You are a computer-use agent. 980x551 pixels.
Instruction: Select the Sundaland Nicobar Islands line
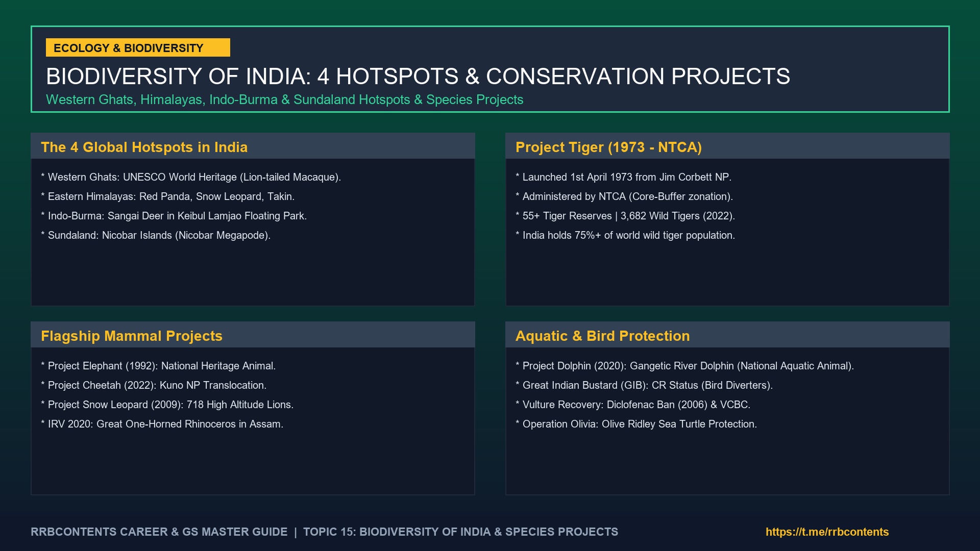[x=156, y=235]
